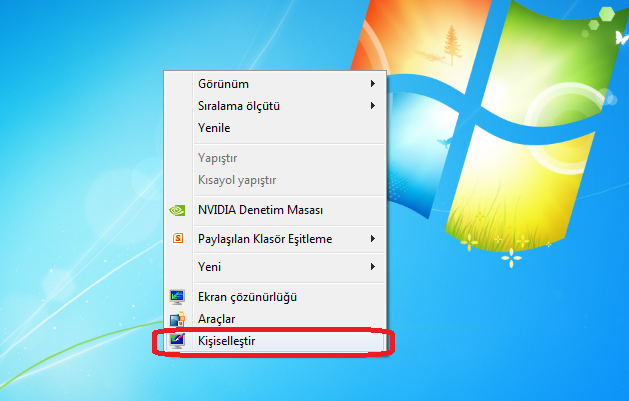
Task: Choose Yenile to refresh the desktop
Action: tap(275, 128)
